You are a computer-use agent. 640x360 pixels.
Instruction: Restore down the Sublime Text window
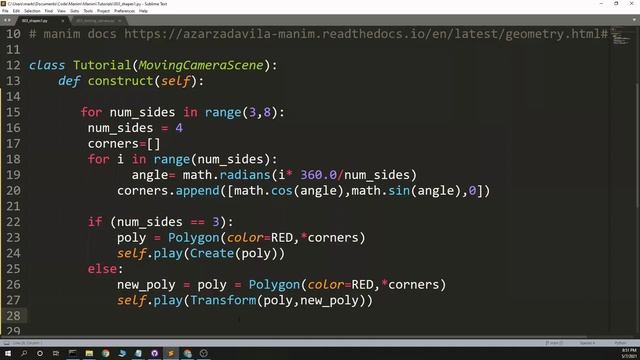click(x=616, y=4)
